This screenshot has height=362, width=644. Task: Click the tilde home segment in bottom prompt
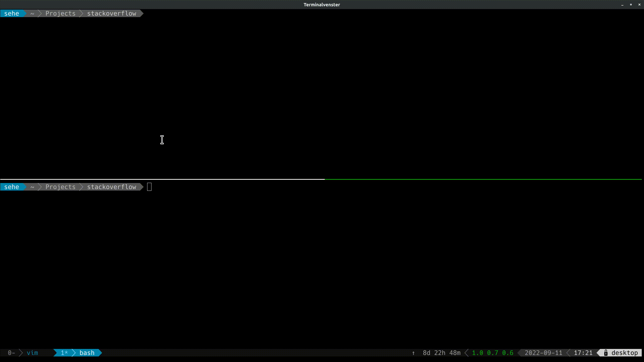point(32,187)
